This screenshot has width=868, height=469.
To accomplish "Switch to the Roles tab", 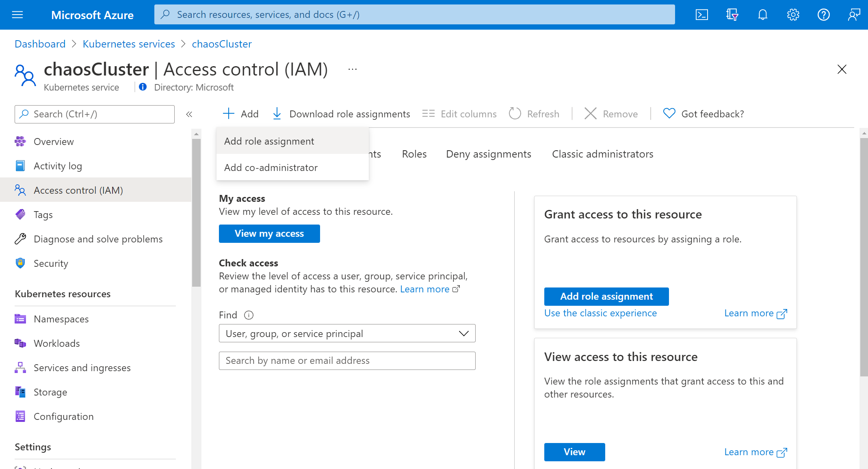I will point(415,153).
